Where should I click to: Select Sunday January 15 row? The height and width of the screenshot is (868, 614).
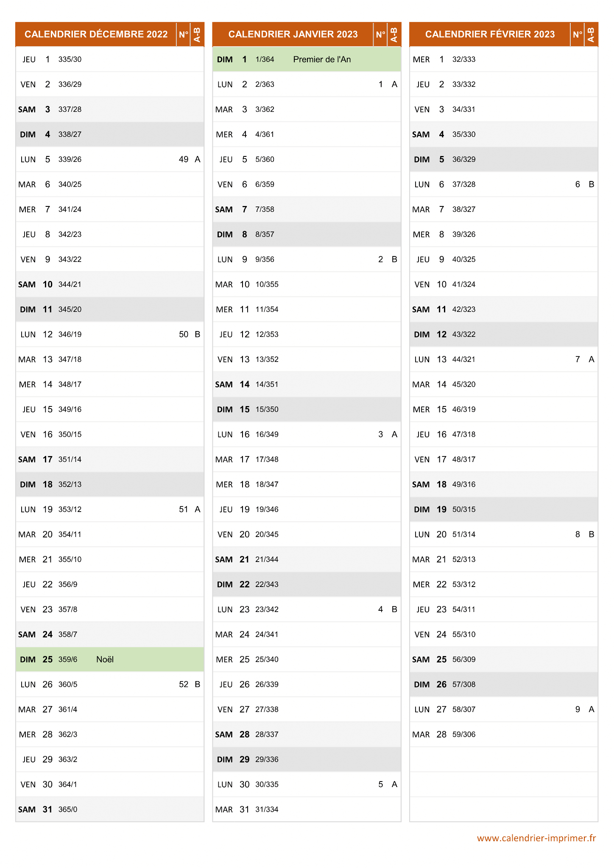[307, 409]
